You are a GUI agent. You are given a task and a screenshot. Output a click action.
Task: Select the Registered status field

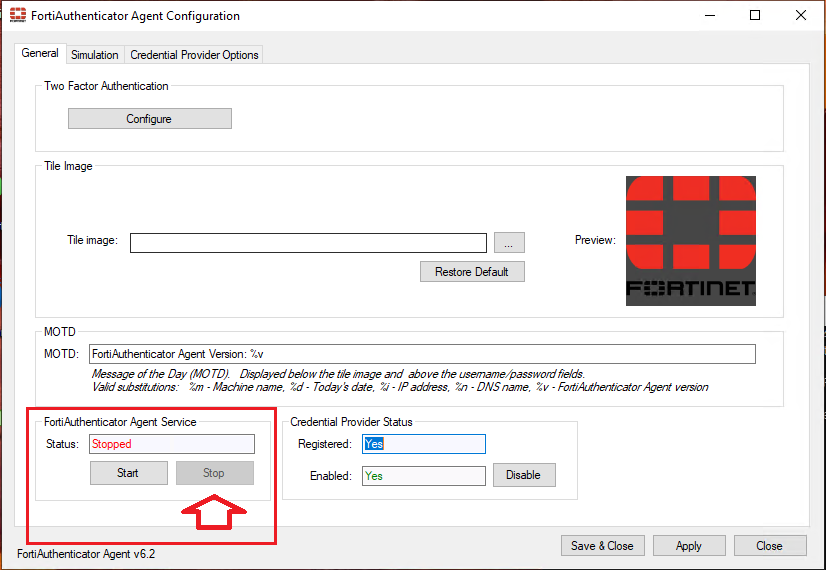coord(424,444)
